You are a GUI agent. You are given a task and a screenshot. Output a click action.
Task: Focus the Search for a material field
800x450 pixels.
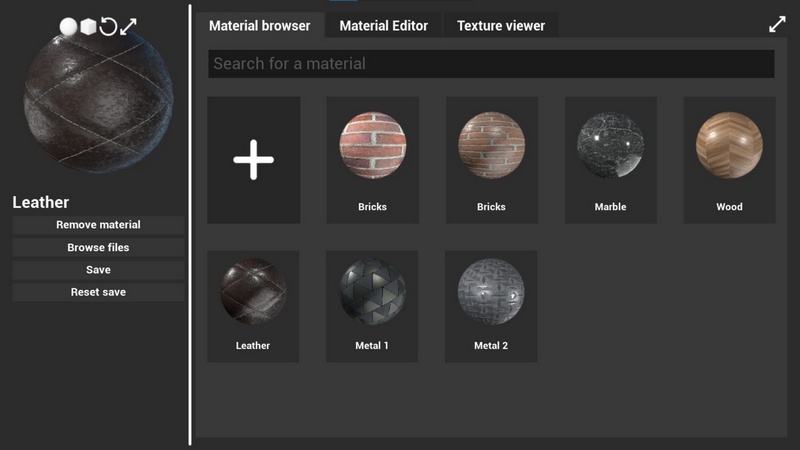pos(491,64)
